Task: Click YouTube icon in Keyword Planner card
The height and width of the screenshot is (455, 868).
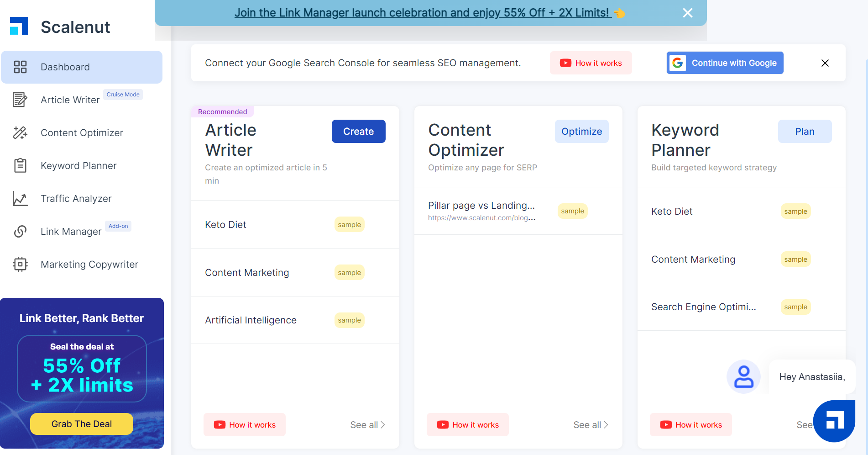Action: tap(666, 425)
